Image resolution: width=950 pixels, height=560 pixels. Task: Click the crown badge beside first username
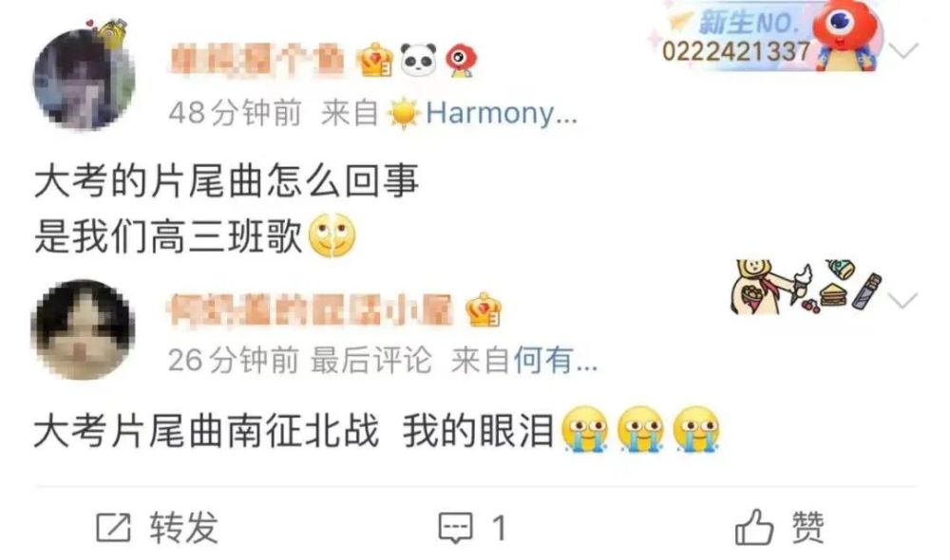point(374,61)
